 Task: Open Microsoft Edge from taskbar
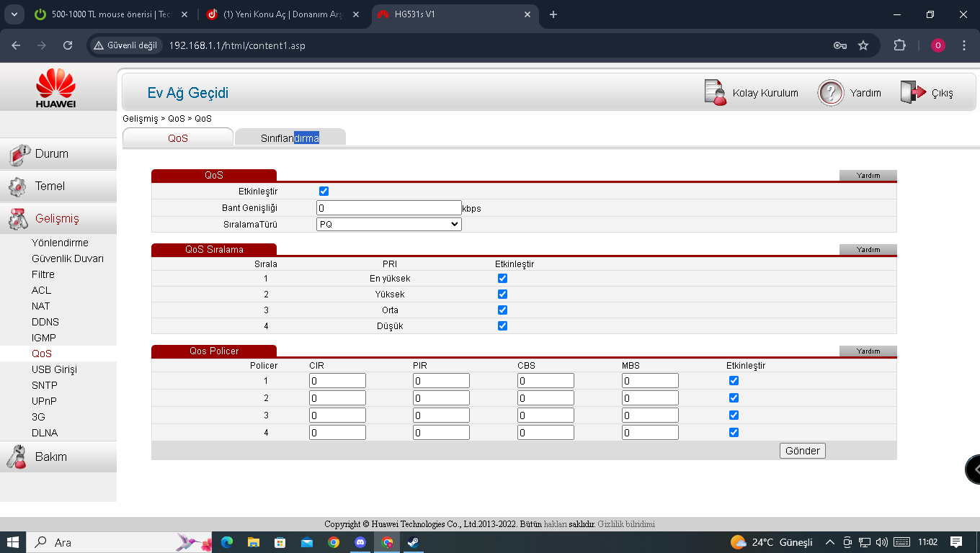tap(227, 542)
